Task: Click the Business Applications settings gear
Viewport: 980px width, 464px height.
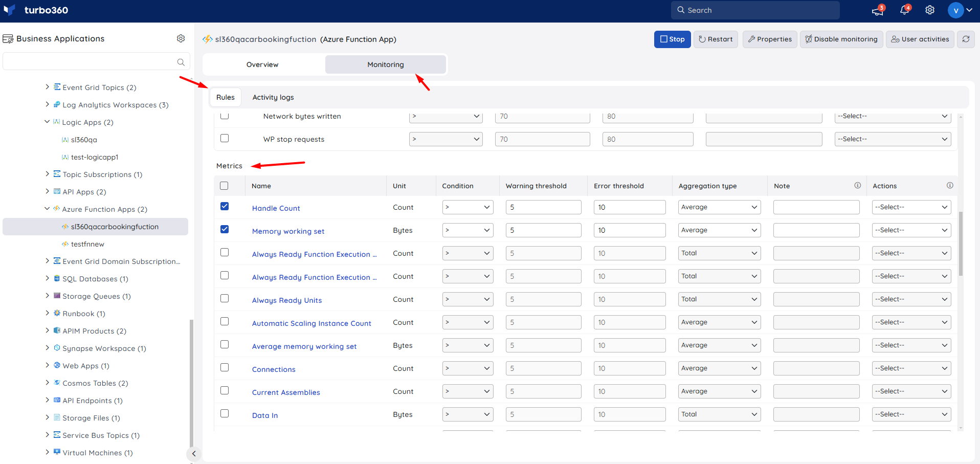Action: 181,38
